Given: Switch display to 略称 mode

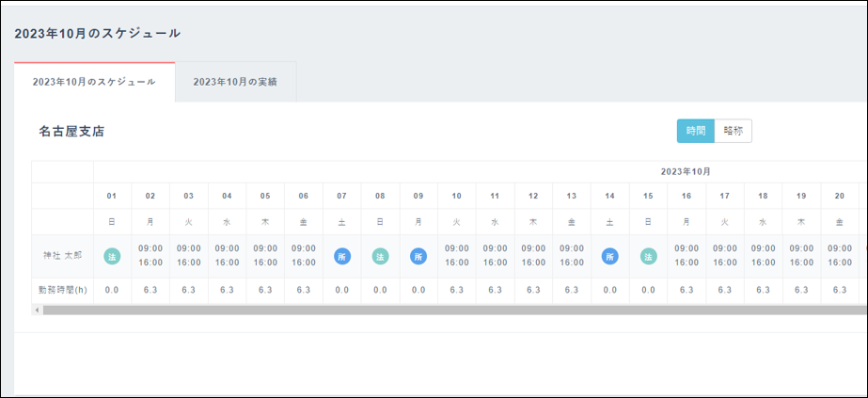Looking at the screenshot, I should (x=733, y=131).
